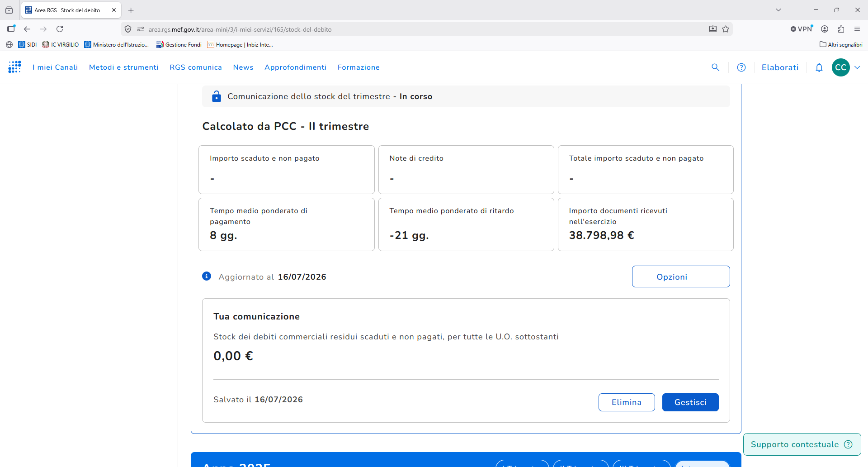This screenshot has width=868, height=467.
Task: Open Elaborati link
Action: point(780,67)
